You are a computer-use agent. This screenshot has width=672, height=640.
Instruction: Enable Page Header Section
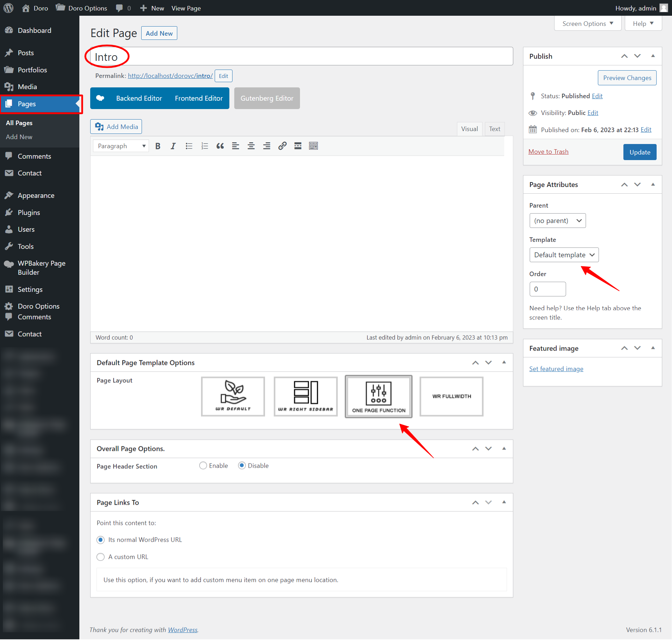[203, 466]
